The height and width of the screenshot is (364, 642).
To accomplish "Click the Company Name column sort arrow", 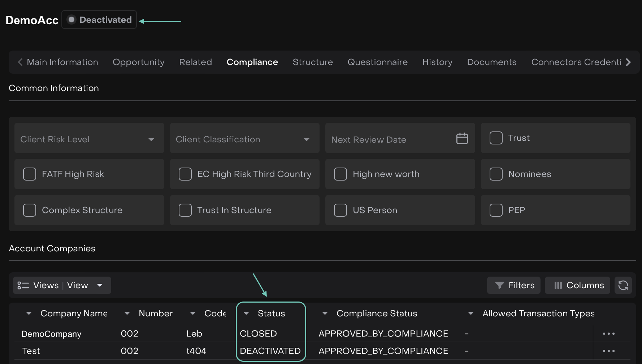I will click(x=29, y=313).
